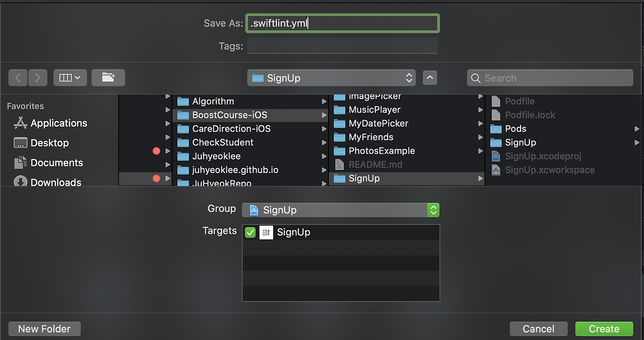644x340 pixels.
Task: Collapse the file browser with the chevron button
Action: (430, 78)
